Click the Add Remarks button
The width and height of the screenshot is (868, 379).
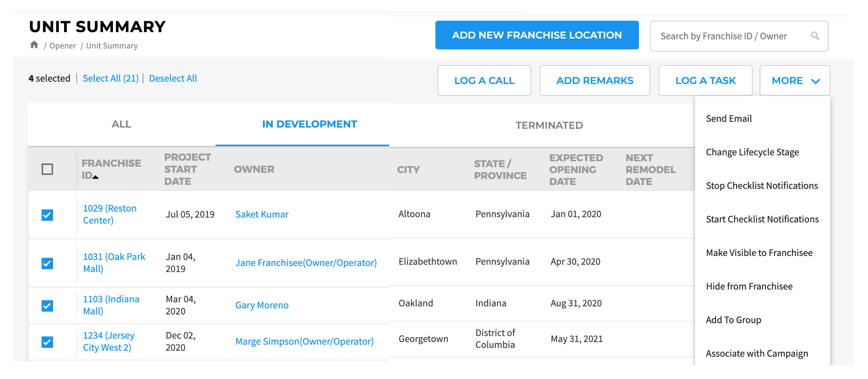click(595, 81)
